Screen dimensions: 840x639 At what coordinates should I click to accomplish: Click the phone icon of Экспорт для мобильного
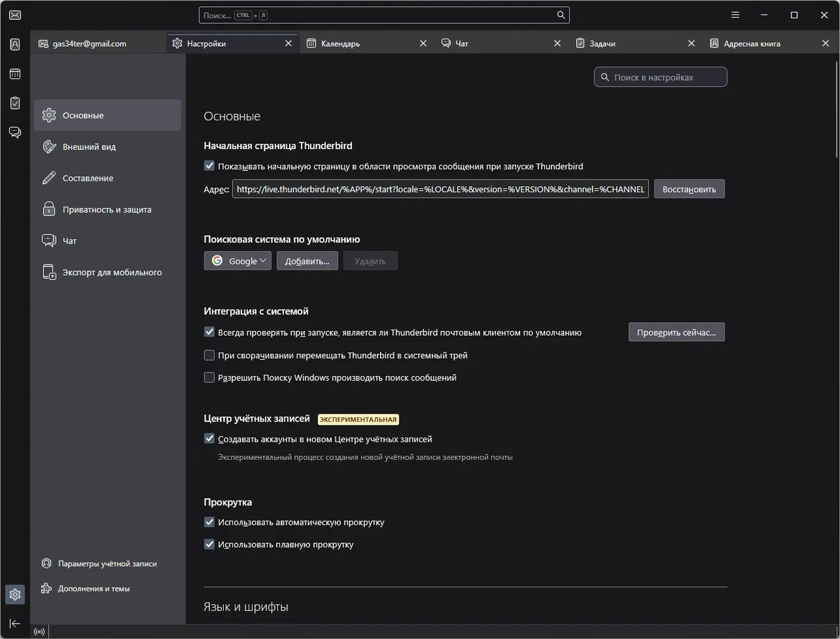[x=49, y=272]
